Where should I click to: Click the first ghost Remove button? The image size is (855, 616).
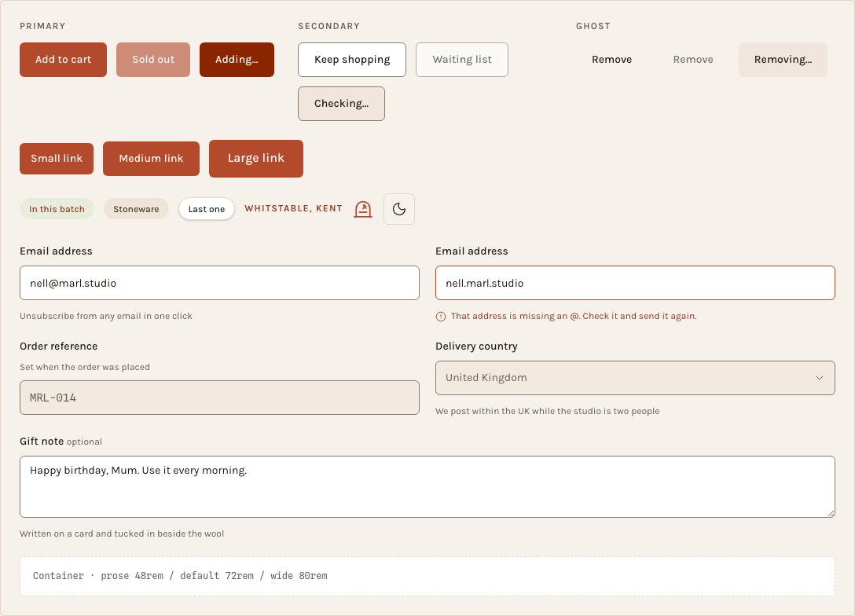coord(612,60)
